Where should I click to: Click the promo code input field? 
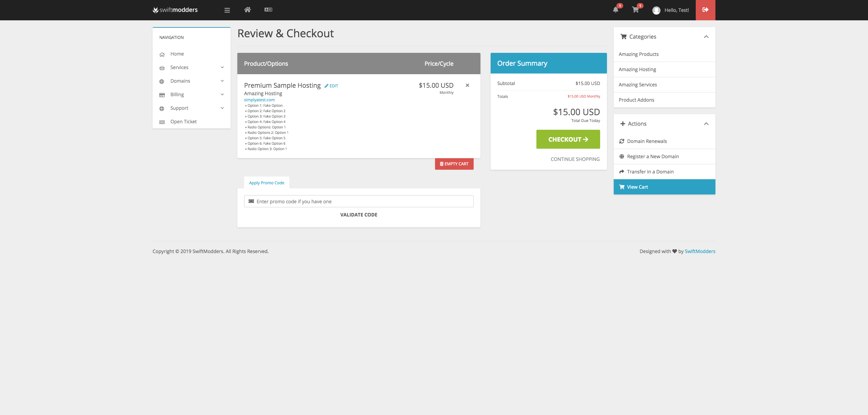(359, 202)
